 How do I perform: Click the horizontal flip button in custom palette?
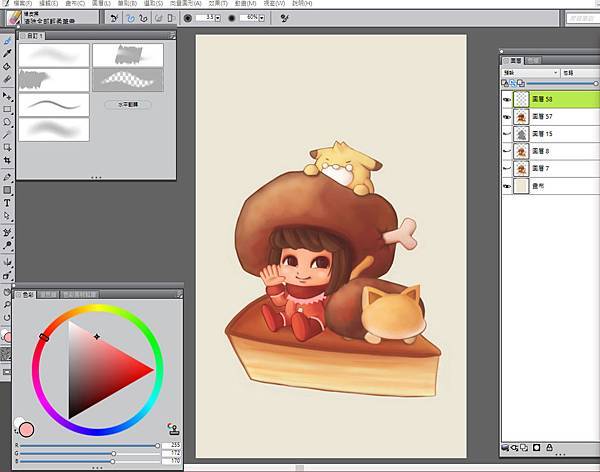tap(128, 105)
